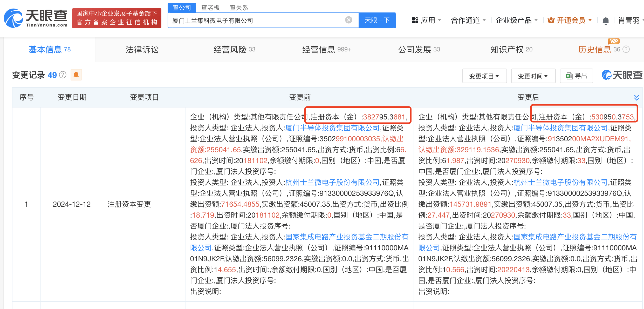Select the 法律诉讼 tab
The image size is (644, 309).
click(142, 49)
